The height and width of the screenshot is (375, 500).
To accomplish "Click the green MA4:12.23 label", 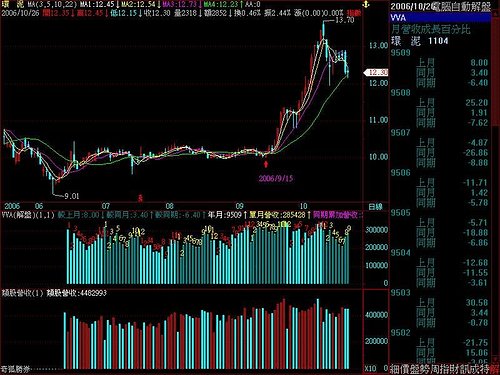I will click(x=221, y=5).
